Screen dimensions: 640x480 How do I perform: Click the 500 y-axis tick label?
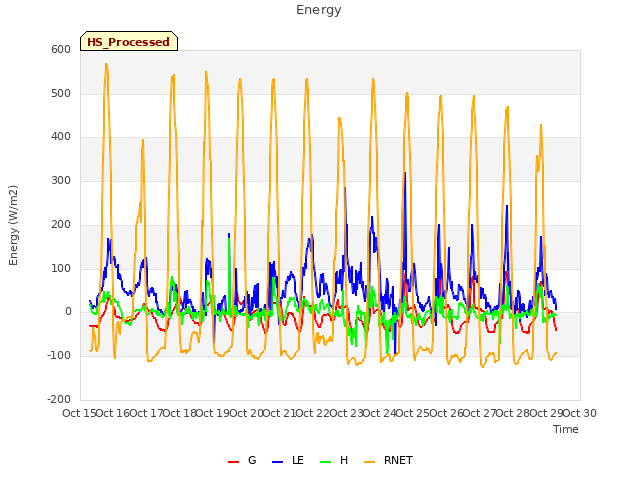[61, 93]
